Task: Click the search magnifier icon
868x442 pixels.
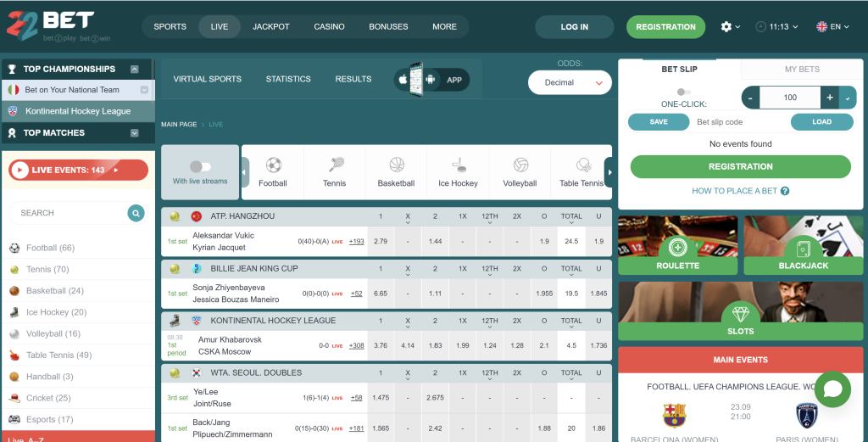Action: click(136, 213)
